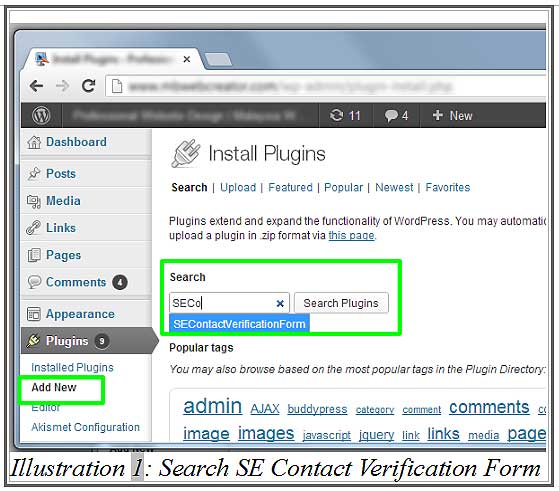Viewport: 559px width, 491px height.
Task: Switch to the Favorites tab
Action: point(448,187)
